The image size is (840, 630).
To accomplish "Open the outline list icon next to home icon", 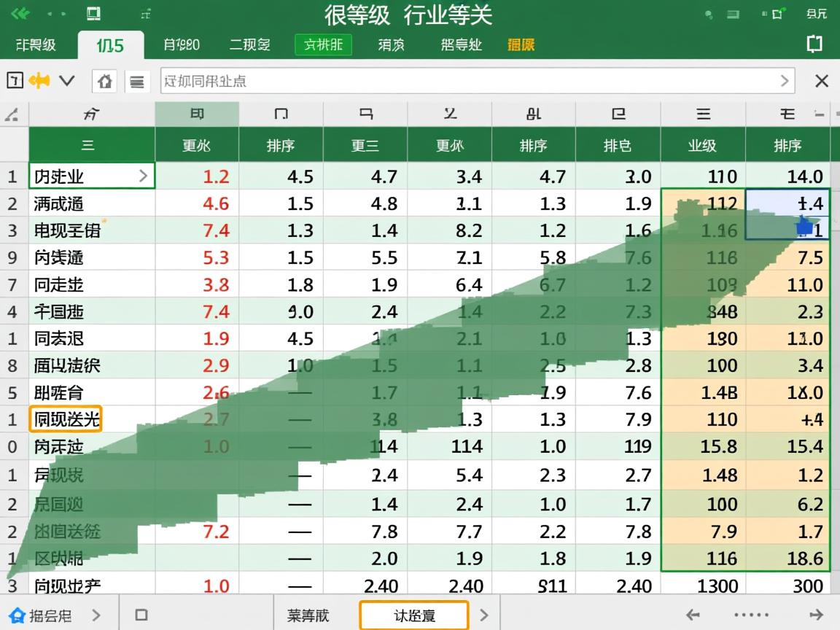I will (x=136, y=81).
